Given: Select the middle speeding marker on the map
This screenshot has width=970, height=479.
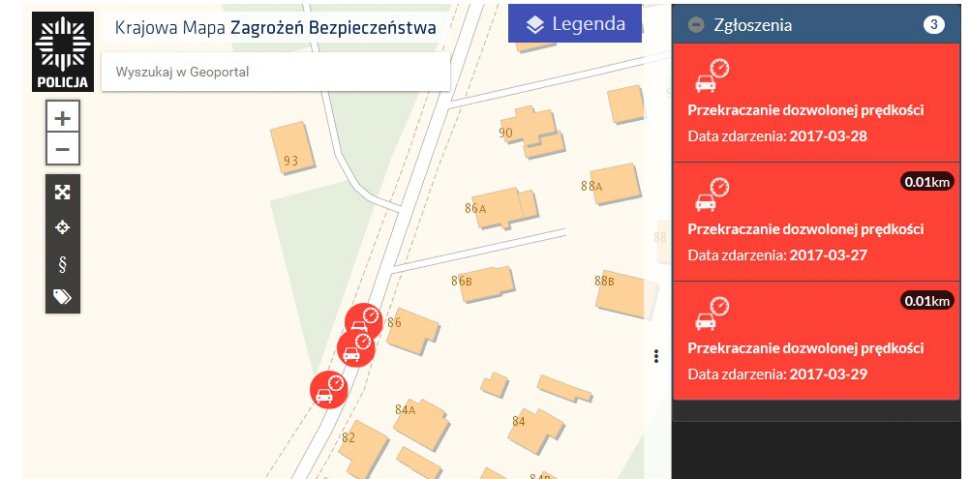Looking at the screenshot, I should pos(356,348).
